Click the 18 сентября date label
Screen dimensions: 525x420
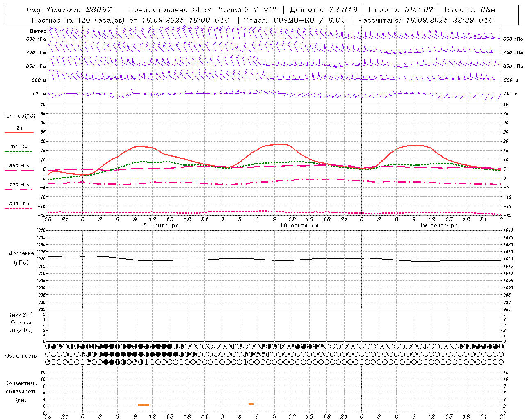(299, 226)
